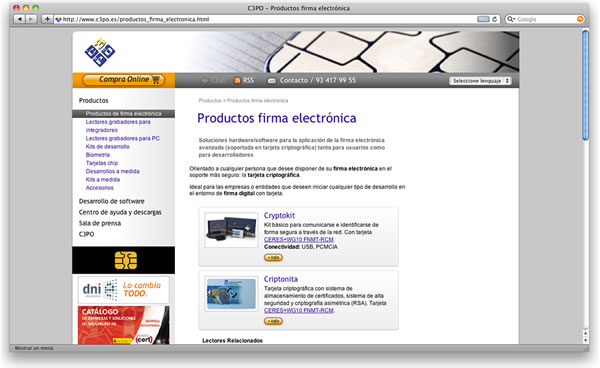The width and height of the screenshot is (600, 368).
Task: Click the +info button under Criptonita
Action: pos(273,321)
